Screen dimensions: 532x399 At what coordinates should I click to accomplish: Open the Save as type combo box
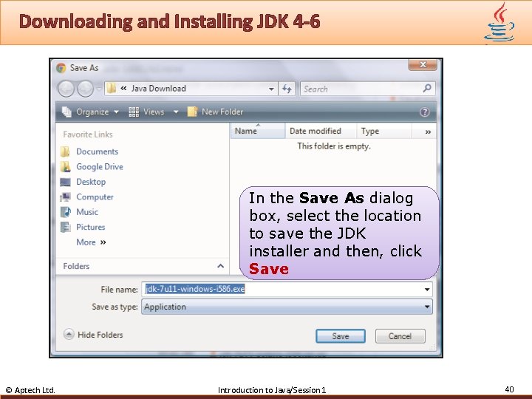(287, 307)
